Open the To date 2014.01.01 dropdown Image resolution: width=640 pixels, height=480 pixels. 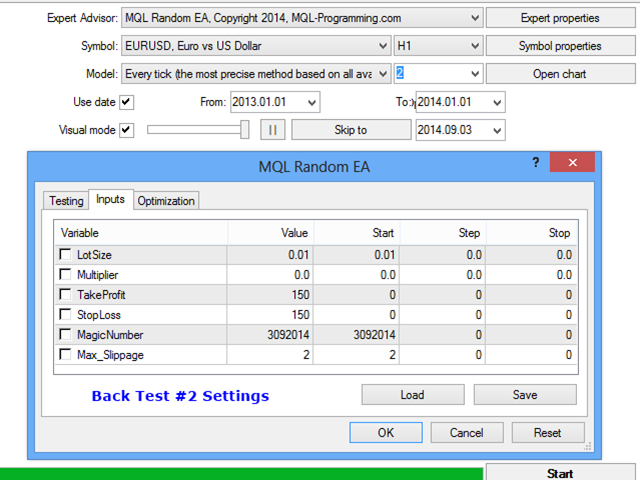(497, 102)
